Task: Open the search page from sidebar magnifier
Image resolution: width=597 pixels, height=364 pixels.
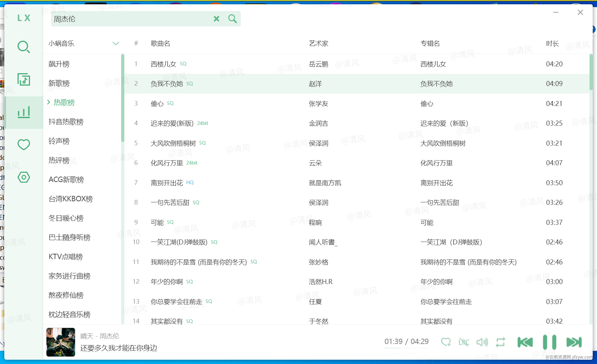Action: pyautogui.click(x=24, y=47)
